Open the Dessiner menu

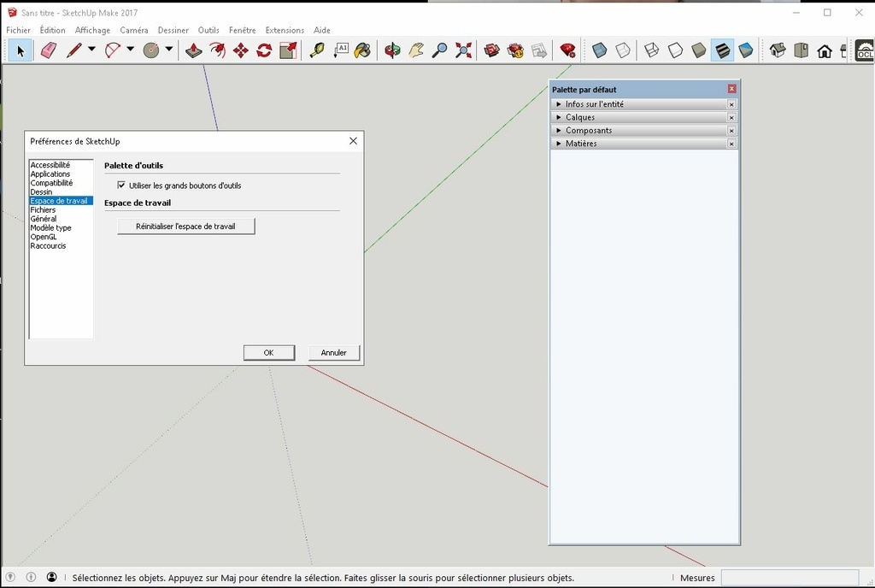click(x=173, y=30)
